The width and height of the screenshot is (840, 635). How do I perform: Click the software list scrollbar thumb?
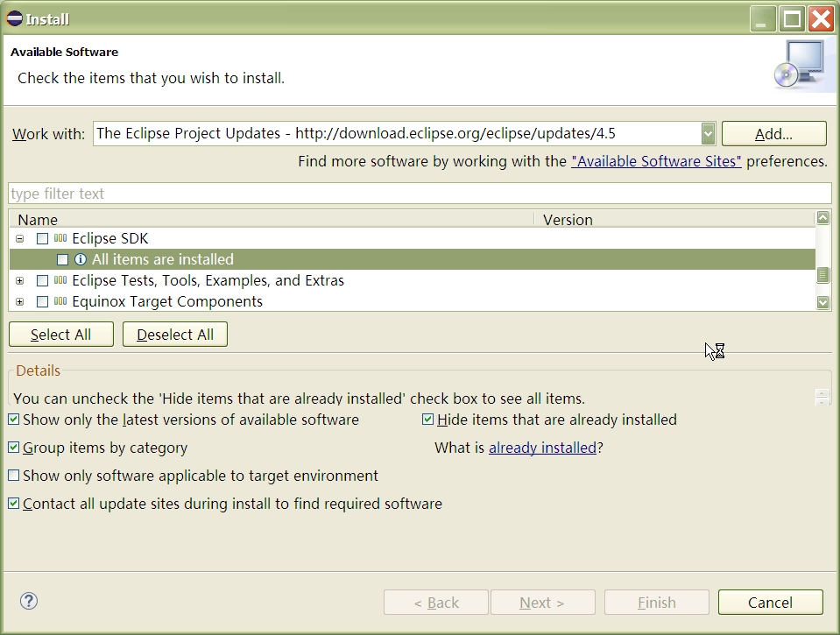click(x=822, y=275)
